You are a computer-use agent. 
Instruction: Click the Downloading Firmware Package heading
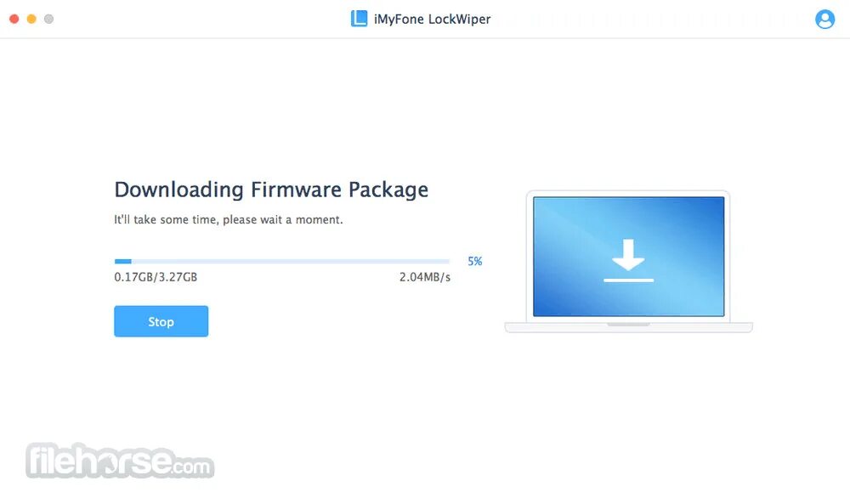click(271, 190)
